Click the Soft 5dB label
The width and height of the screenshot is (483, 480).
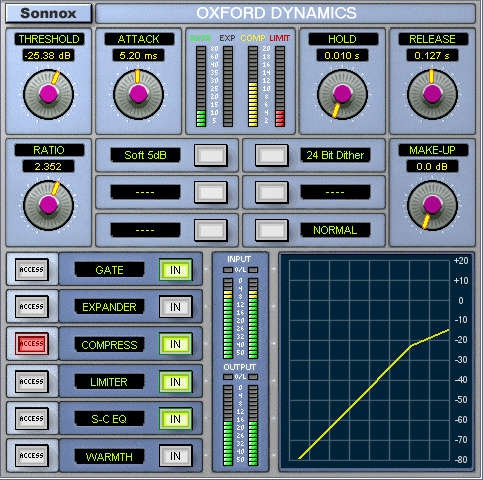coord(145,155)
